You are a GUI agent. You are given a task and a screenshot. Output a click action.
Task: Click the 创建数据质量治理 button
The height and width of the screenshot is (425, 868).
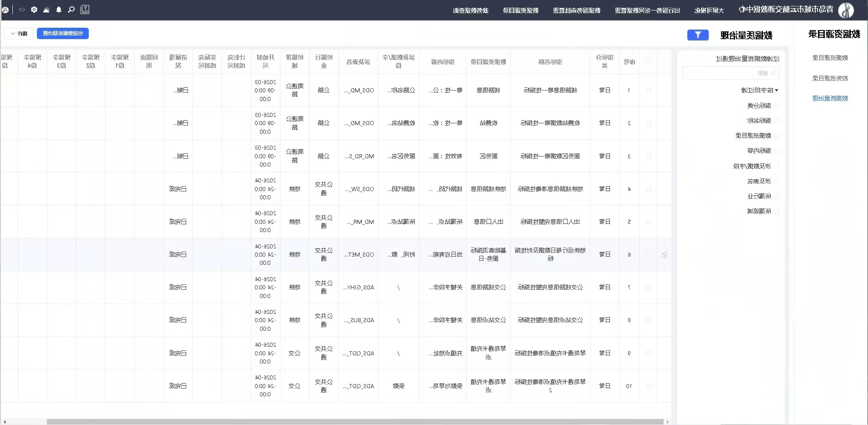click(x=63, y=33)
